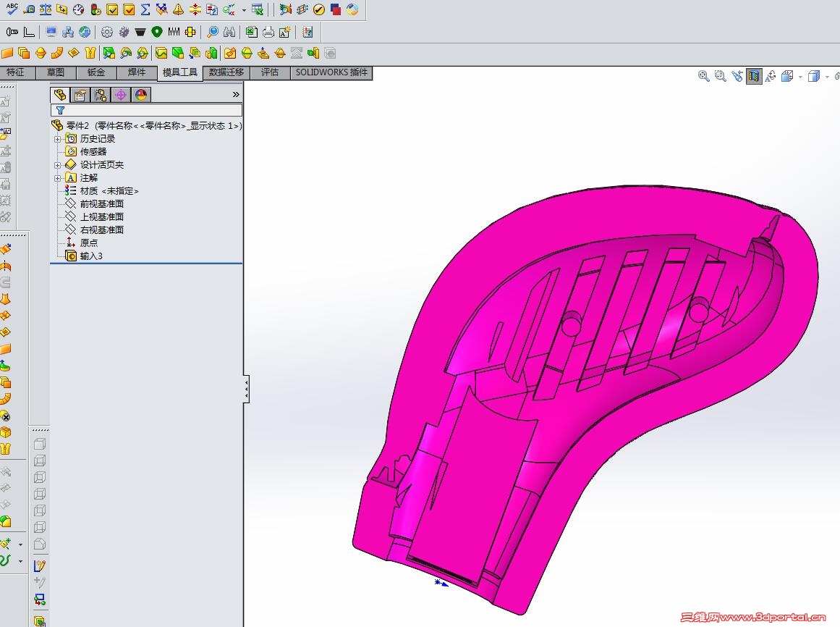840x627 pixels.
Task: Click the light gray gear icon
Action: point(107,32)
